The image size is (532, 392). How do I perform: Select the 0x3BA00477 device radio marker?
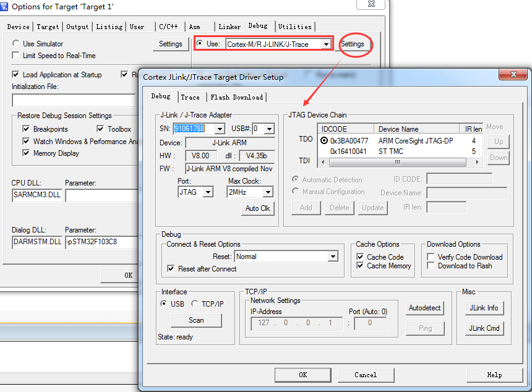pyautogui.click(x=324, y=140)
